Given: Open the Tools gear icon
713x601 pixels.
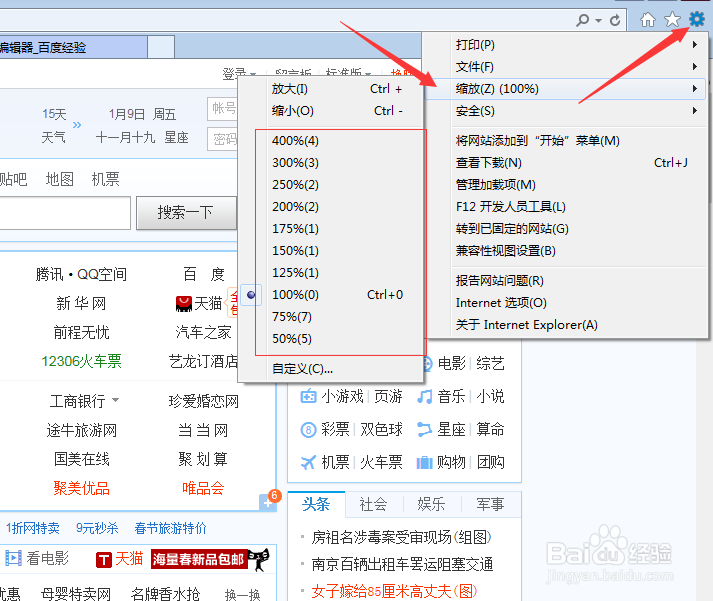Looking at the screenshot, I should pyautogui.click(x=697, y=20).
